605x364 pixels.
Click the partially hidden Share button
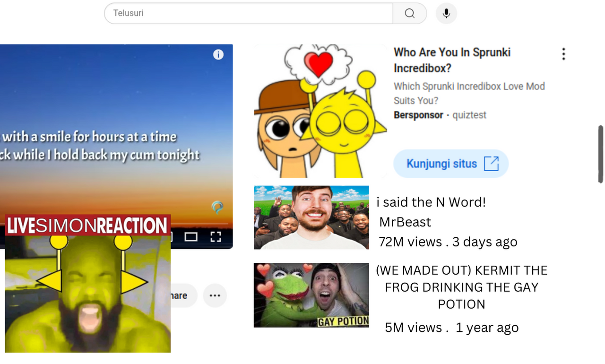tap(184, 295)
